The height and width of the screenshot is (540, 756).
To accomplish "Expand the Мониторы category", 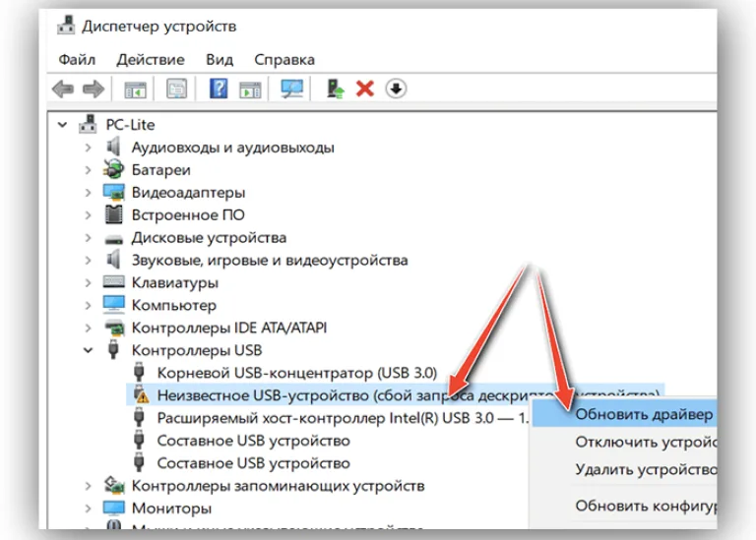I will pyautogui.click(x=88, y=509).
